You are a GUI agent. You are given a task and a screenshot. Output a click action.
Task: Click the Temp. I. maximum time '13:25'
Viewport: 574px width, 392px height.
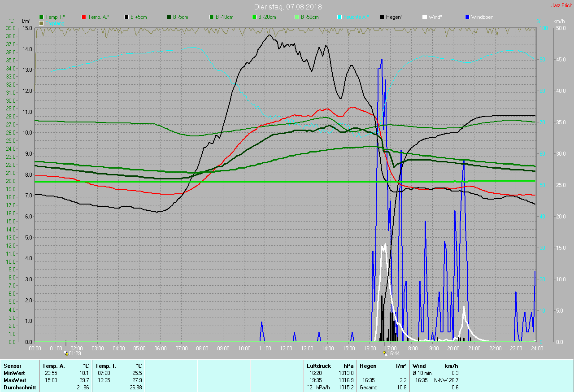(104, 380)
